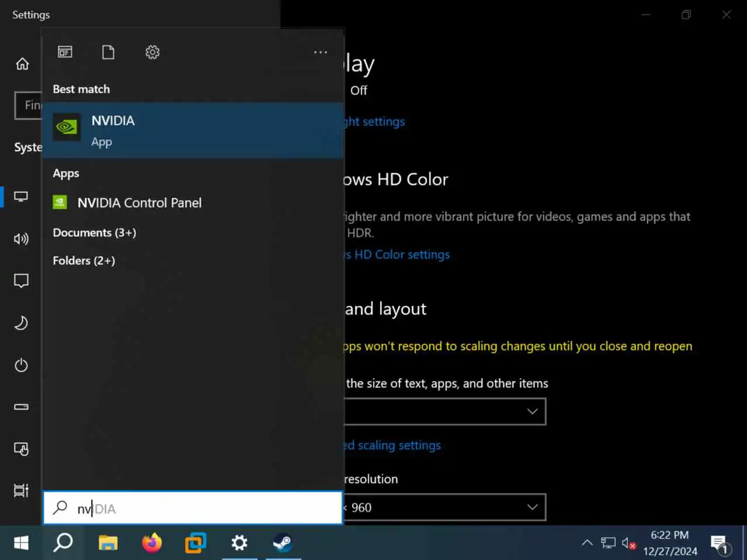
Task: Open the search panel more options ellipsis
Action: [x=320, y=52]
